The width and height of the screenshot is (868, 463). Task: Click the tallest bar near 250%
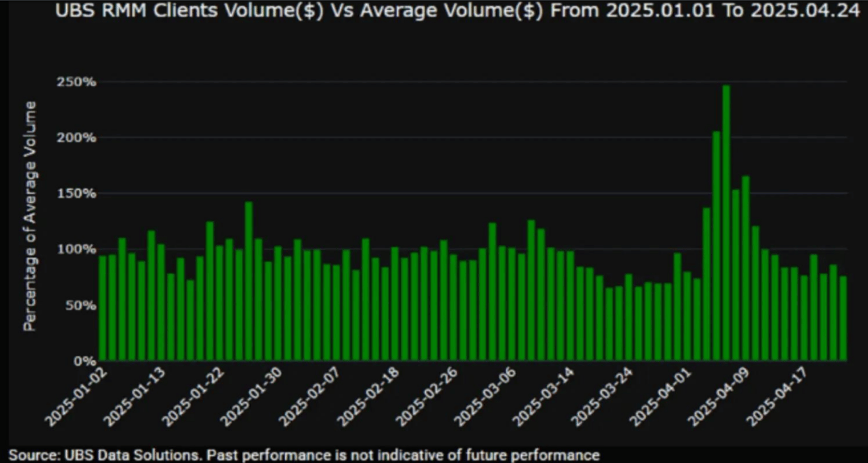click(726, 223)
